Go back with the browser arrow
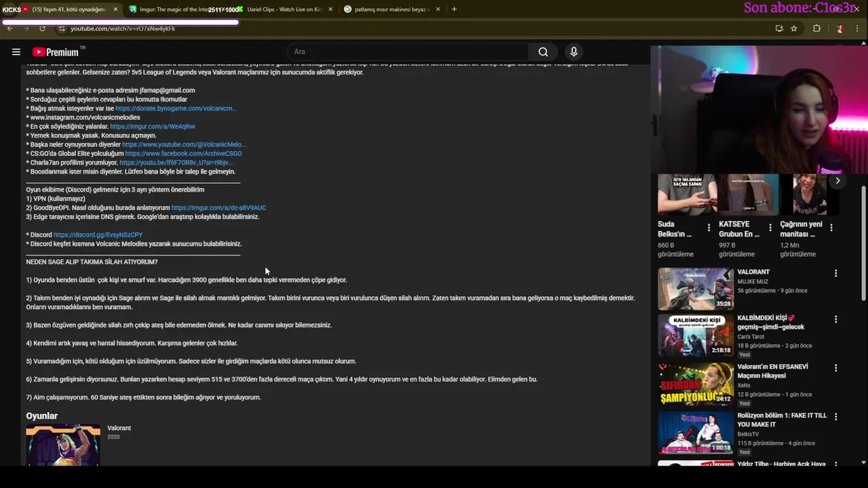868x488 pixels. pyautogui.click(x=9, y=28)
